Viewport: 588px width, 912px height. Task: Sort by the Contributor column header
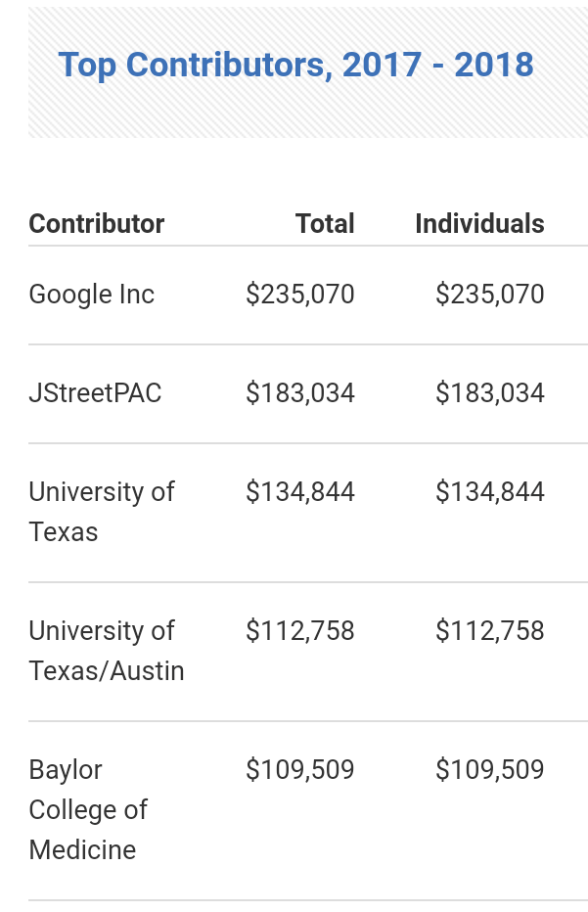[97, 223]
